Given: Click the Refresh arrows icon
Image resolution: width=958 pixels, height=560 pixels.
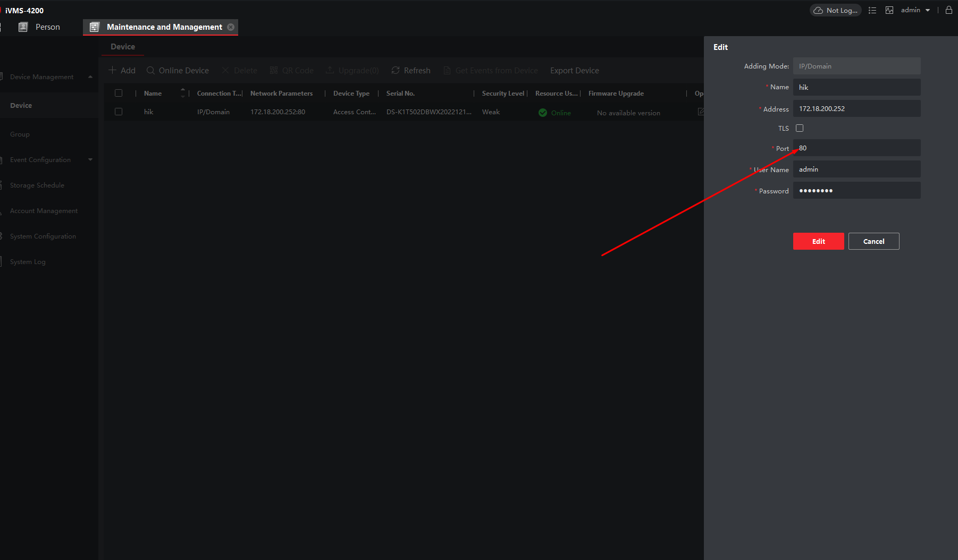Looking at the screenshot, I should point(396,70).
